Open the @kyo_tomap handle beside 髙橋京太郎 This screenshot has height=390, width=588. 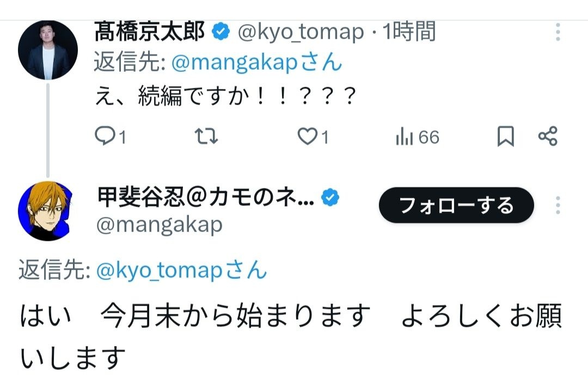301,33
